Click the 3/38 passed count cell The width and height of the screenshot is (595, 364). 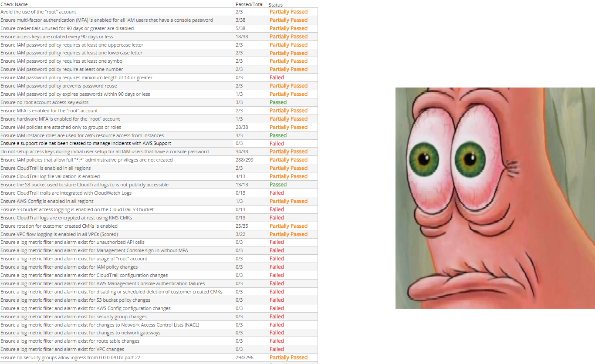pyautogui.click(x=240, y=20)
